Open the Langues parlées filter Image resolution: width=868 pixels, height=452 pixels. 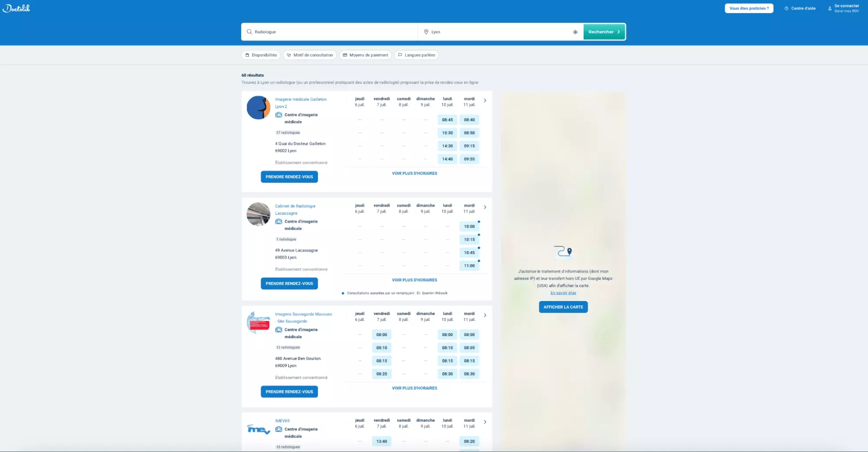click(x=416, y=55)
